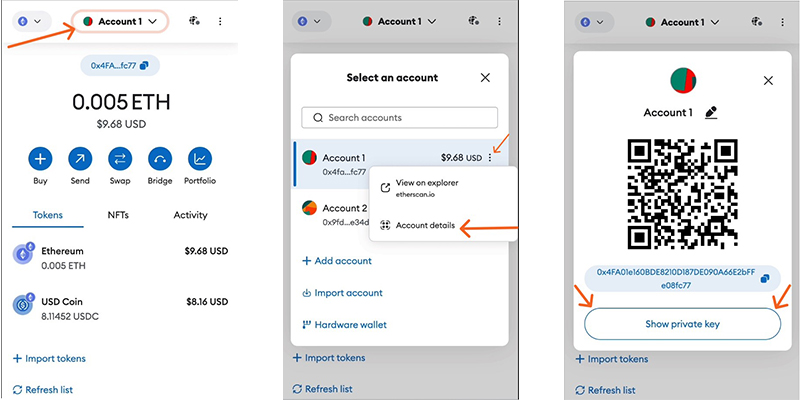Click the Send arrow icon
Viewport: 800px width, 400px height.
point(80,160)
